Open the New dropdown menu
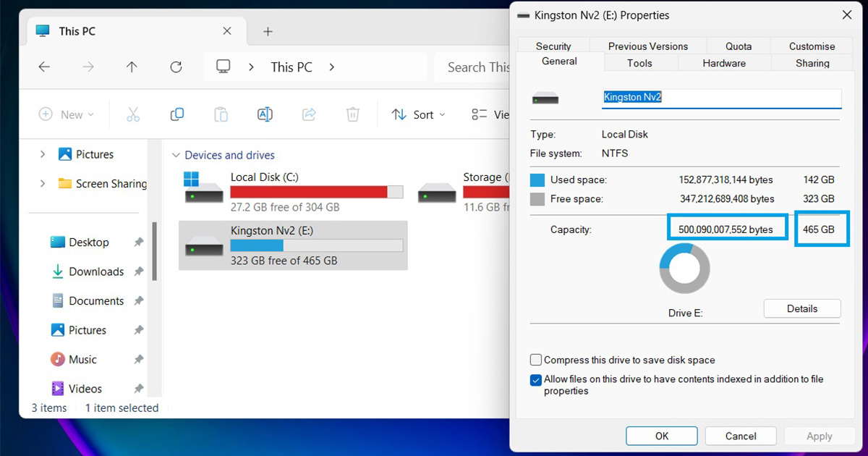This screenshot has height=456, width=868. (x=67, y=114)
